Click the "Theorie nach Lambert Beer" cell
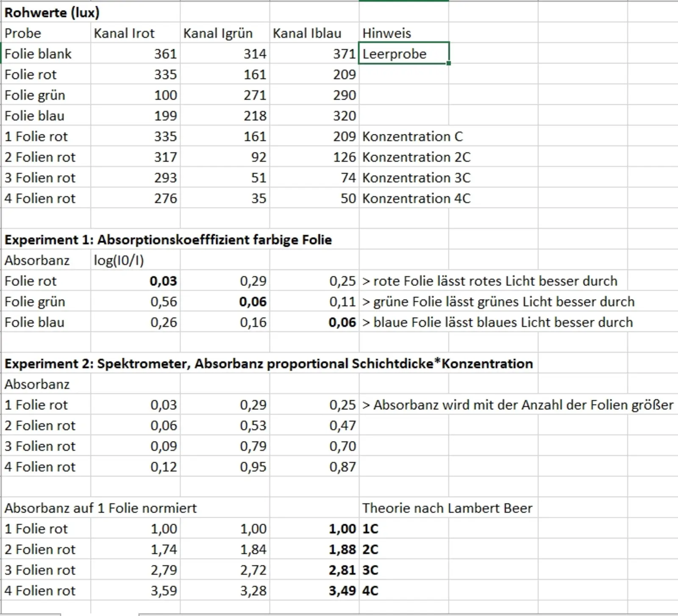Viewport: 678px width, 616px height. pos(447,508)
